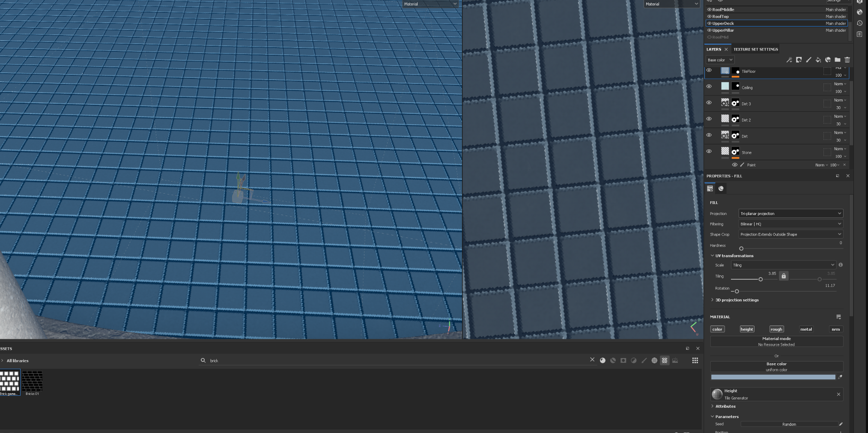Create a new layer group folder
This screenshot has height=433, width=868.
tap(838, 60)
